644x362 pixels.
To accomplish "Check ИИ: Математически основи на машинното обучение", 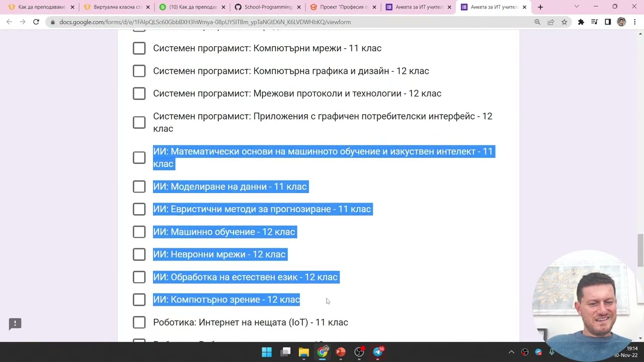I will (x=139, y=157).
